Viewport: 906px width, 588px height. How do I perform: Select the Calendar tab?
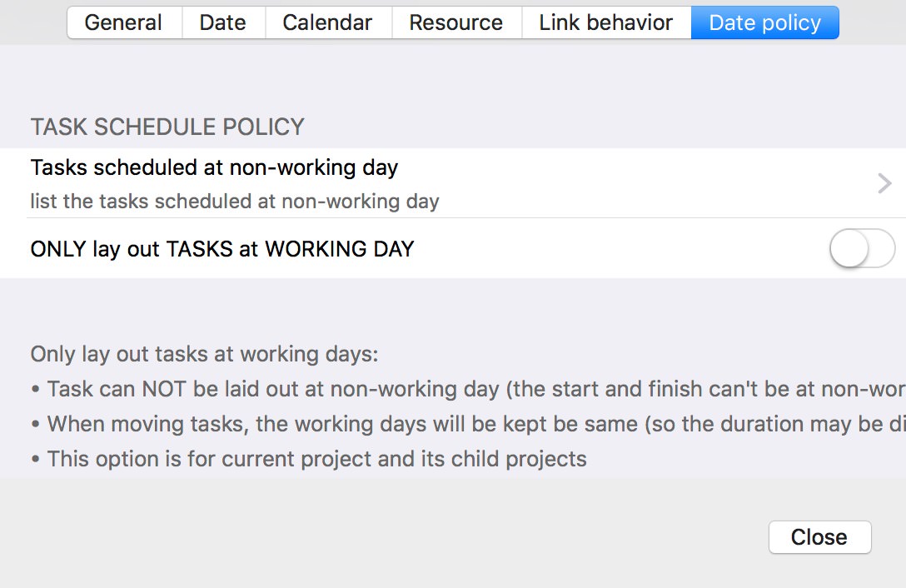tap(328, 22)
